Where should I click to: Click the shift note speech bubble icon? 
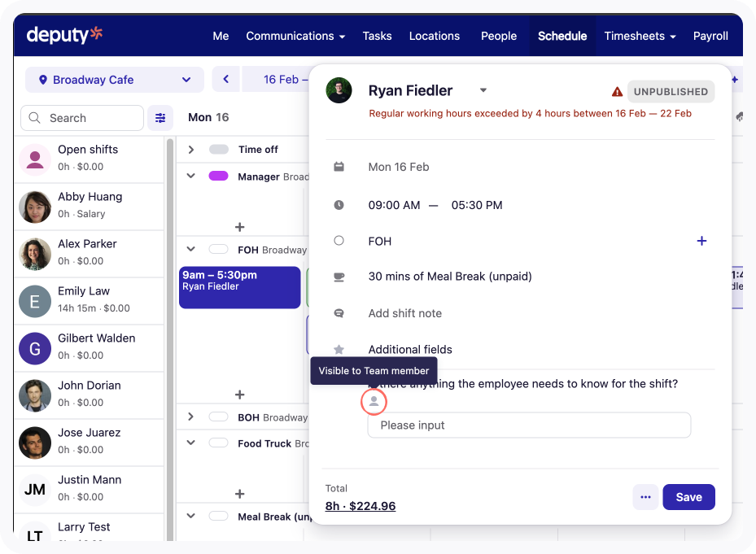(x=339, y=313)
